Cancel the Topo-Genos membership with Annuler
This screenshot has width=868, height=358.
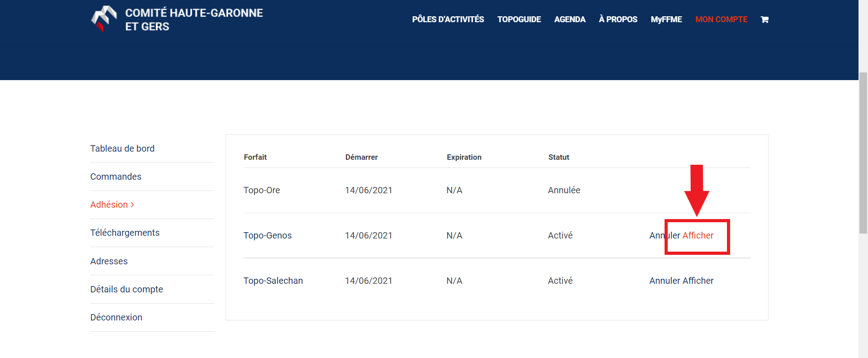tap(658, 235)
